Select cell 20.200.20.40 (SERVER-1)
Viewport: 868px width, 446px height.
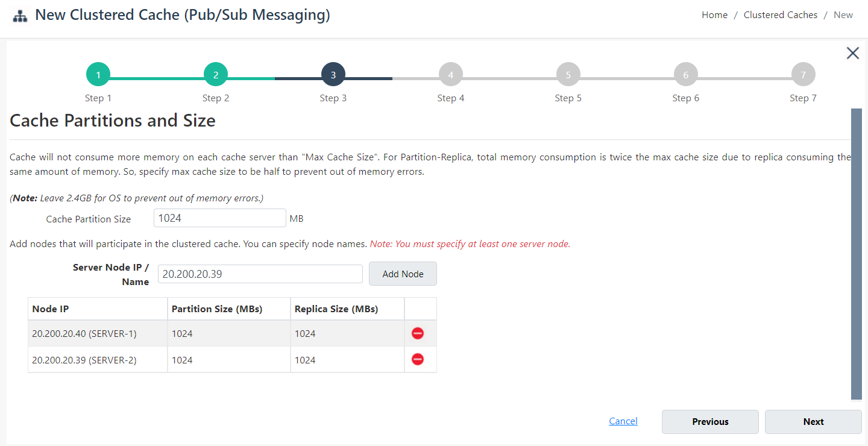point(98,333)
